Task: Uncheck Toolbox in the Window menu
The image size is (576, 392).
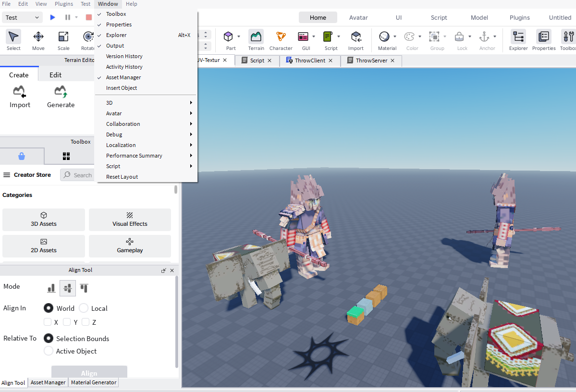Action: (146, 14)
